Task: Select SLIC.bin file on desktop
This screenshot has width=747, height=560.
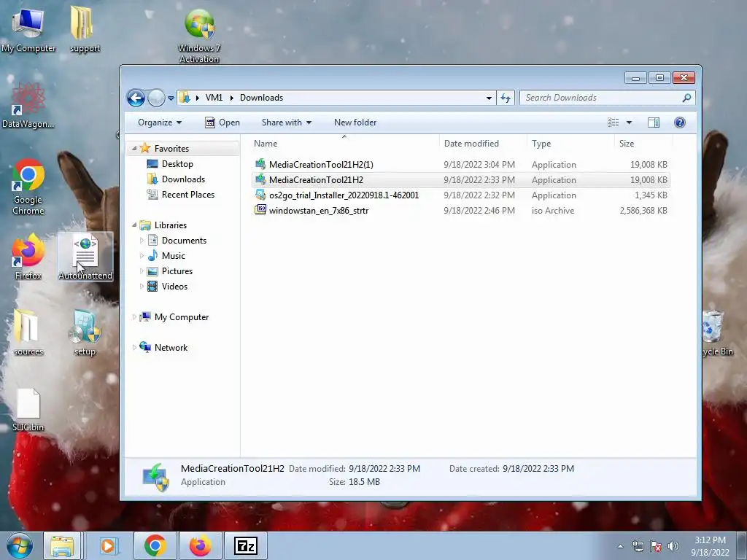Action: 28,410
